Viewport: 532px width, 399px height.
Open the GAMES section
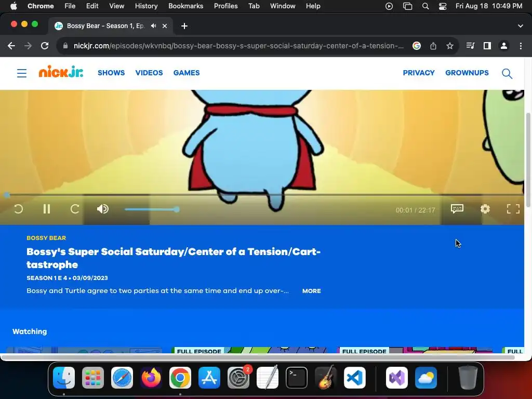[187, 73]
